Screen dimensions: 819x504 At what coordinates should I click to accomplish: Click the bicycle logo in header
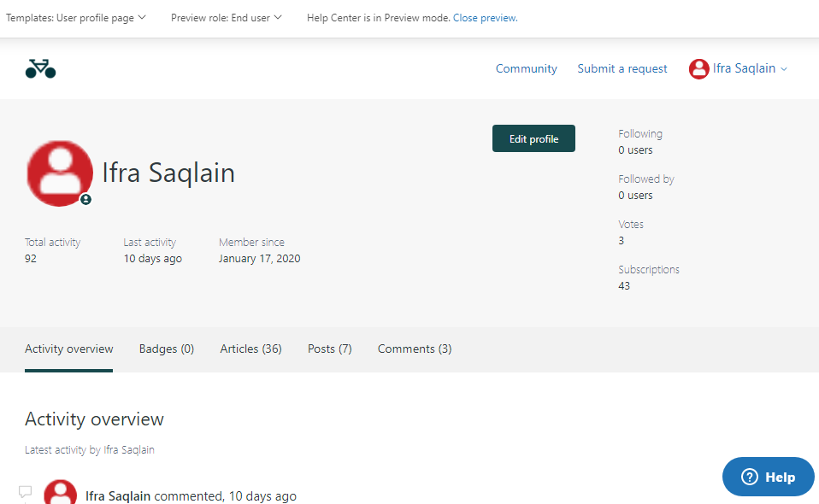click(x=40, y=68)
